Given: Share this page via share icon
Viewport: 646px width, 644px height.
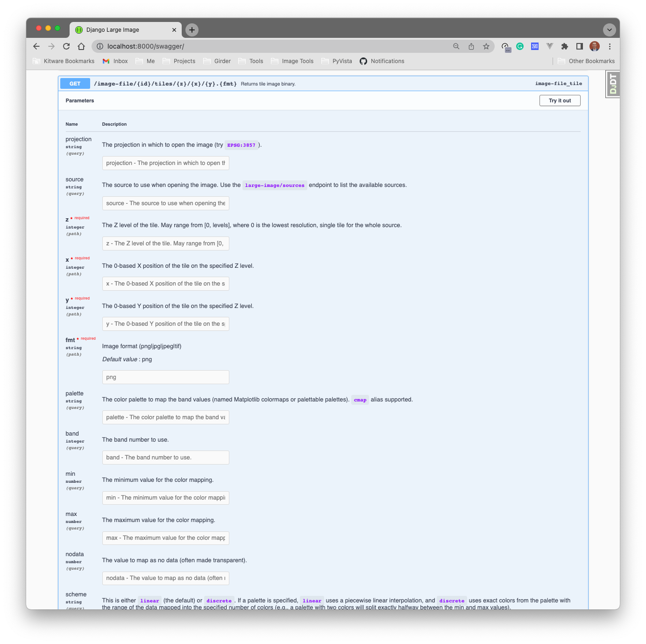Looking at the screenshot, I should click(x=471, y=46).
